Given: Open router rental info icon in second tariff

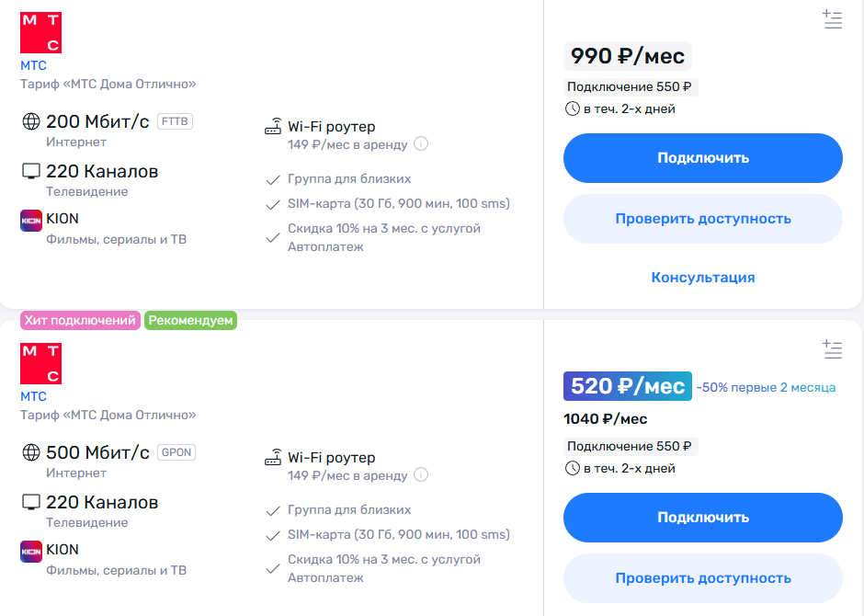Looking at the screenshot, I should click(421, 475).
